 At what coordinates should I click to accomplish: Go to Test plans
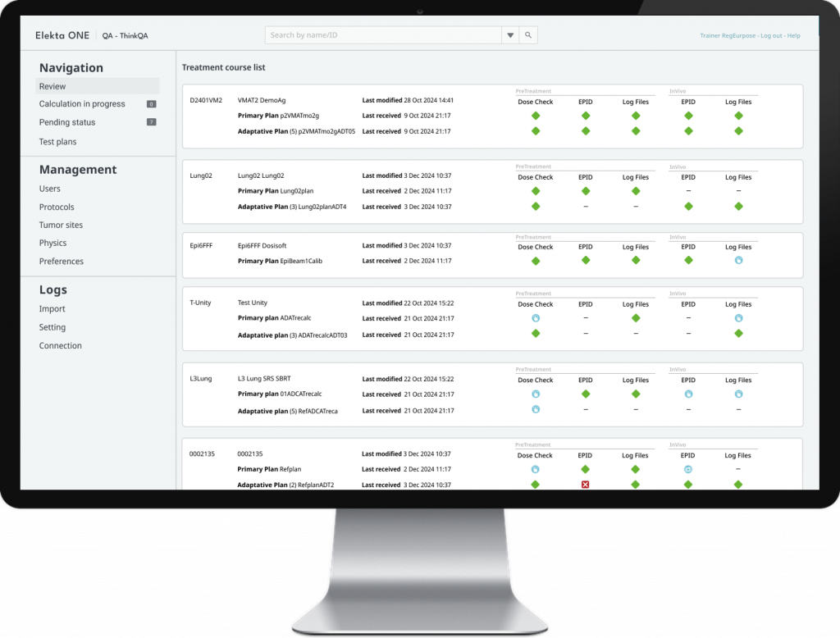[x=57, y=142]
